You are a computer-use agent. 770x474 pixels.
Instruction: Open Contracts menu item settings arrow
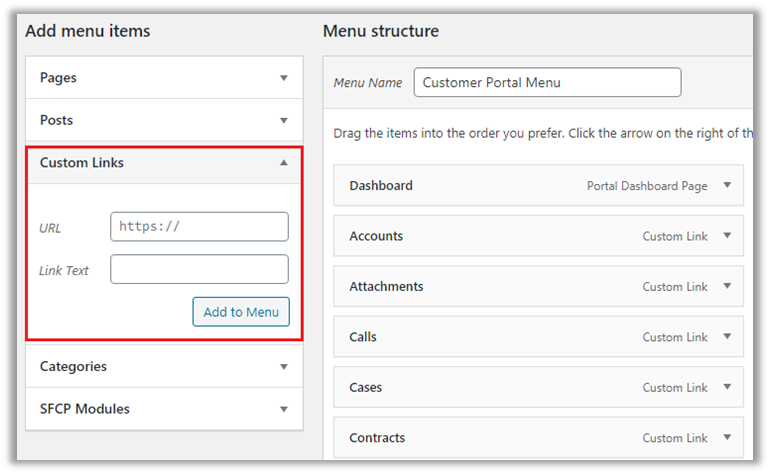pyautogui.click(x=727, y=437)
